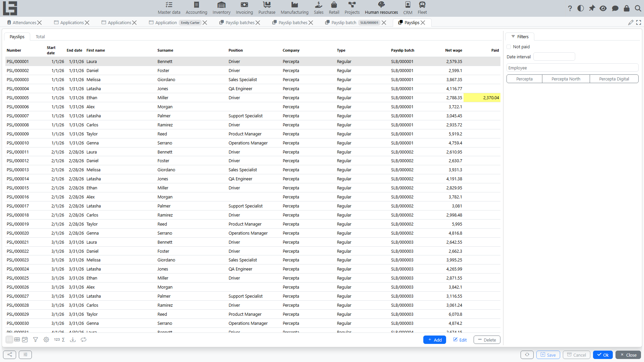Click the reload button next to Save

click(527, 355)
